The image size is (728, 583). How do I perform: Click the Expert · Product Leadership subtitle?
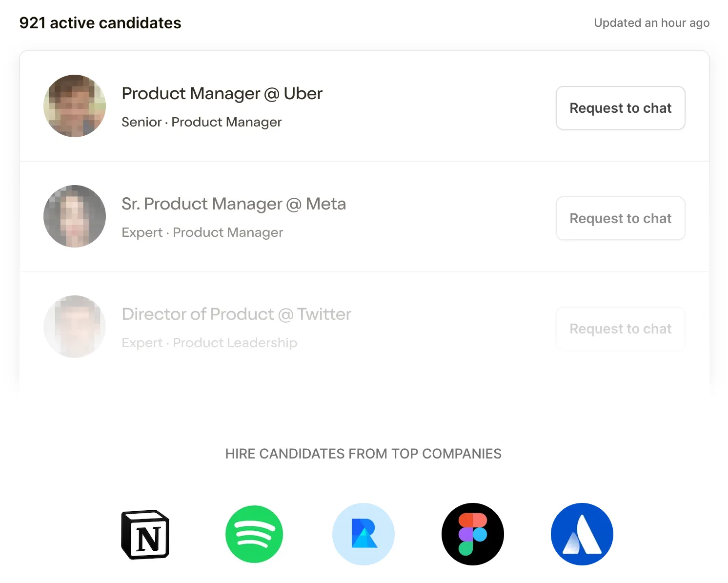[x=209, y=343]
